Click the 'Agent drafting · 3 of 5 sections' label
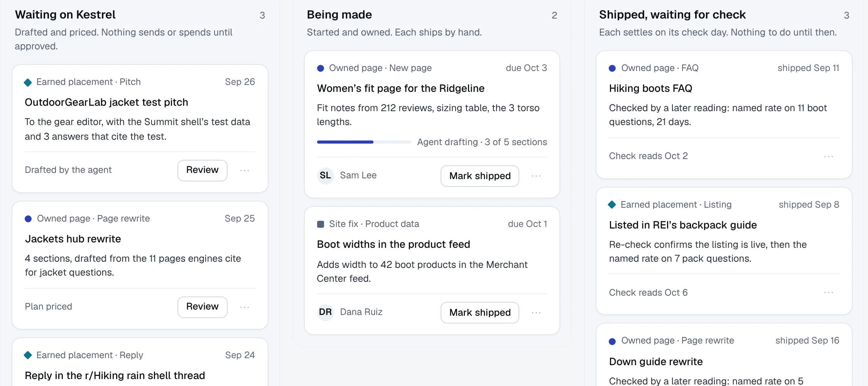 [482, 142]
